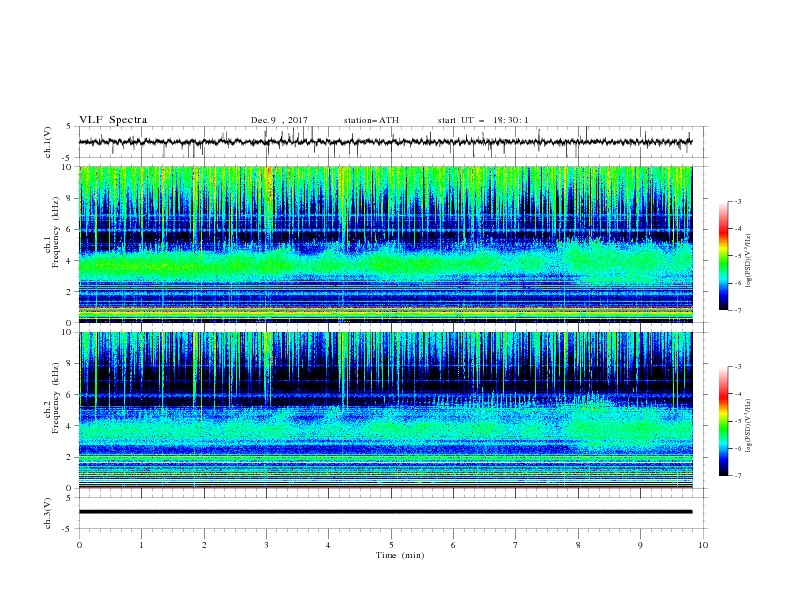
Task: Click the ch.2 PSD color scale bar
Action: tap(723, 421)
